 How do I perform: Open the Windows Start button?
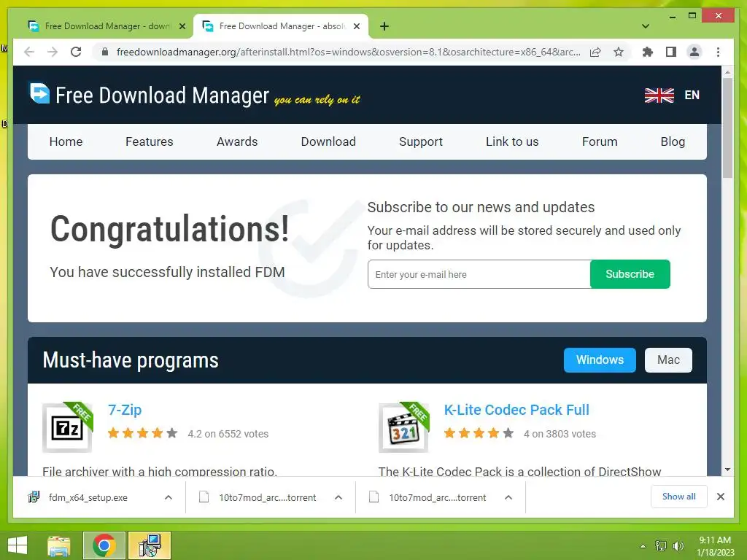(18, 545)
